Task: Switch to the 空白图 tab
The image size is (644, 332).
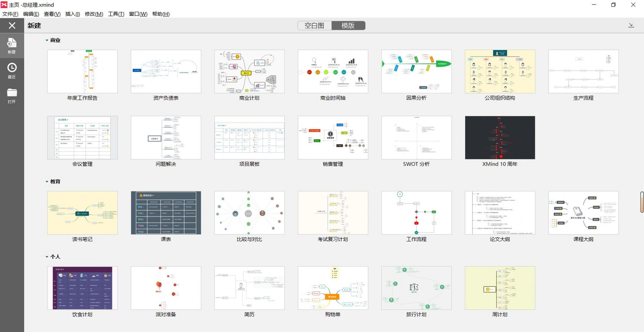Action: coord(314,25)
